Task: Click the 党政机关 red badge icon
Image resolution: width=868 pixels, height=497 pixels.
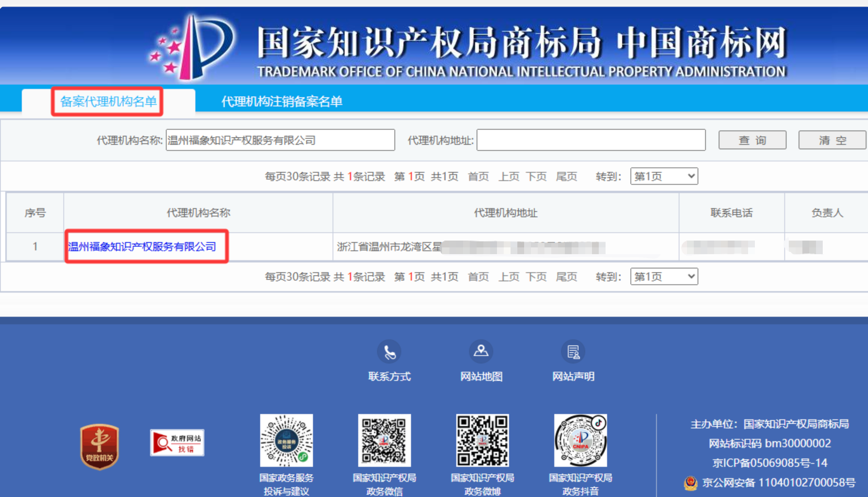Action: [100, 446]
